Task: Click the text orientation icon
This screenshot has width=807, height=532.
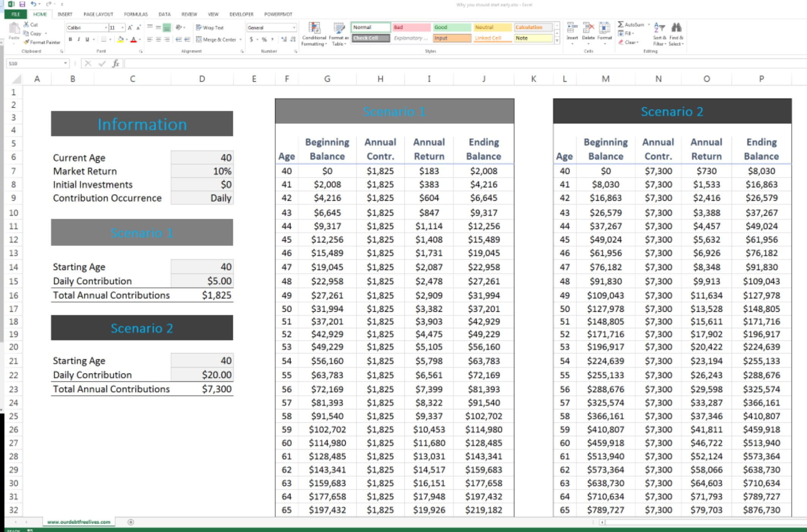Action: click(x=178, y=27)
